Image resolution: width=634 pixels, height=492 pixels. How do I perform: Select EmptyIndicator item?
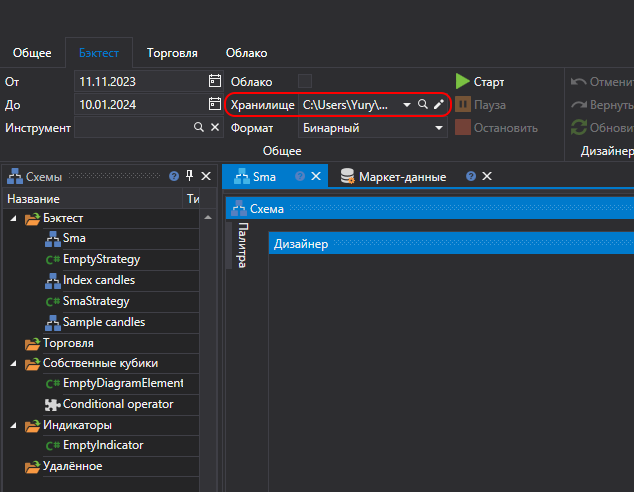click(x=103, y=445)
